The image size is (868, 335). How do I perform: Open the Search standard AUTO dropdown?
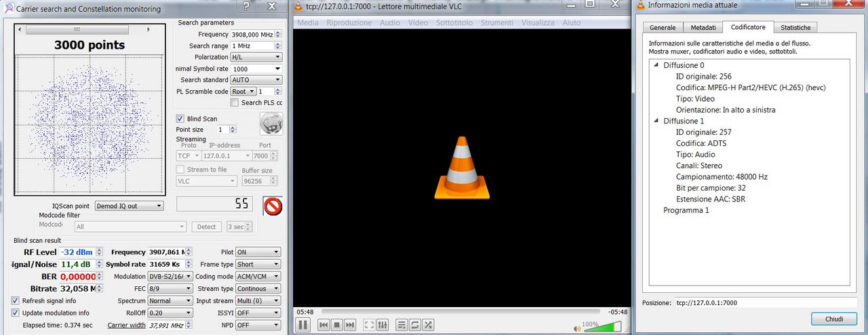point(256,80)
